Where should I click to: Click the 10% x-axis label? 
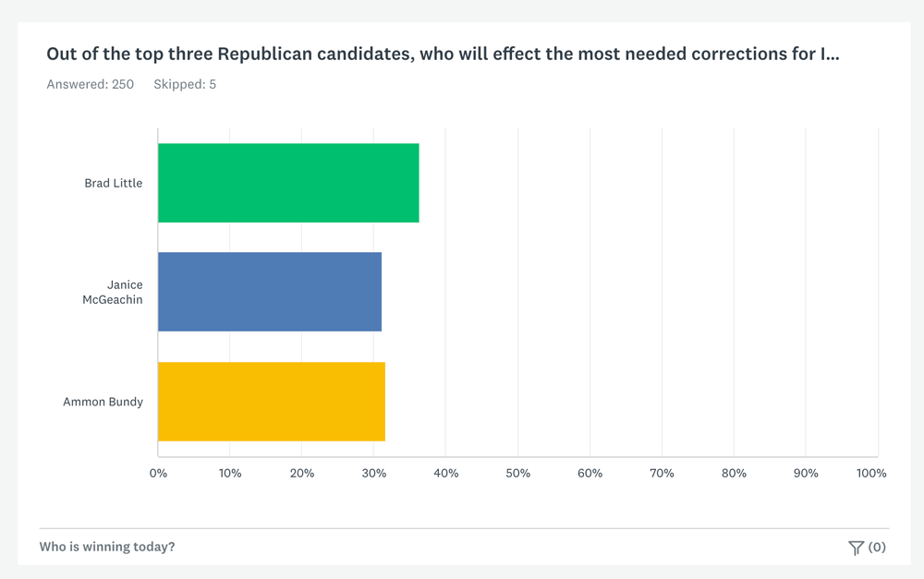(230, 473)
